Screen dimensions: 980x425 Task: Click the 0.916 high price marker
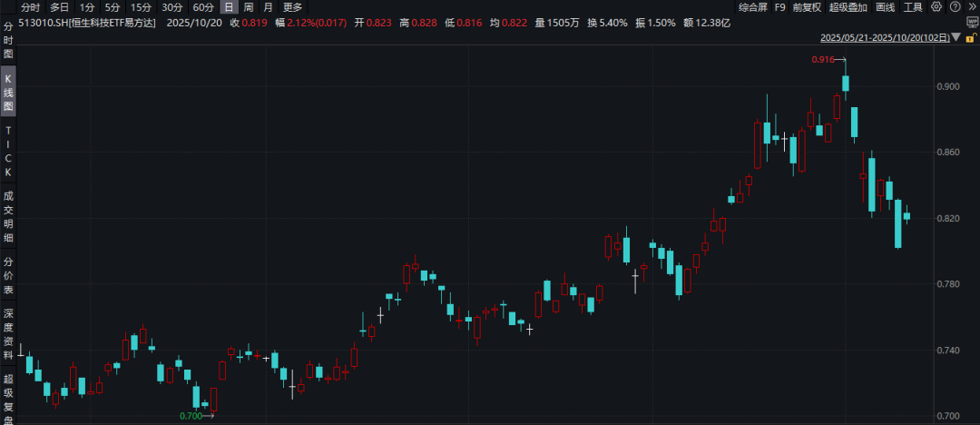[x=822, y=59]
